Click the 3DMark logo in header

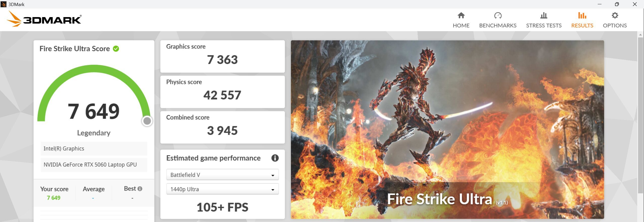[x=44, y=19]
